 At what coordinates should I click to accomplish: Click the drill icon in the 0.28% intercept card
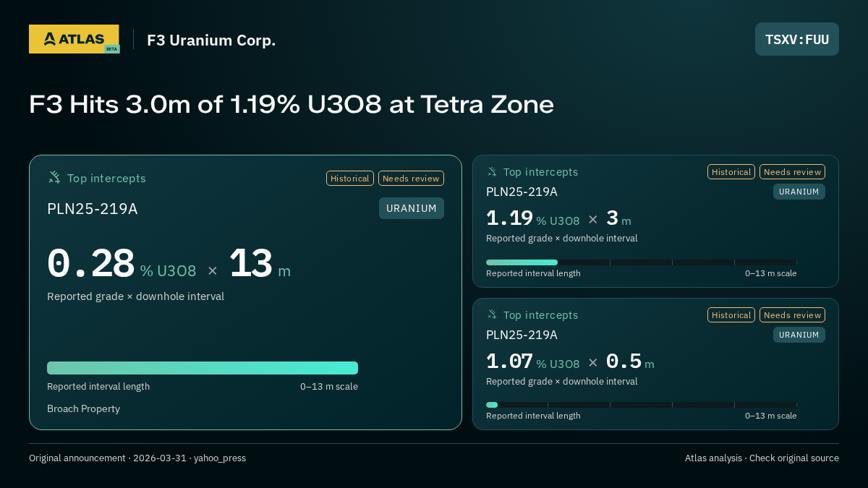[54, 178]
